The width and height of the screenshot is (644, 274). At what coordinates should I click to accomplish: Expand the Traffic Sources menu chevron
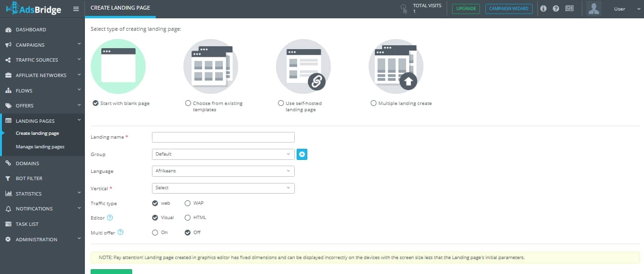(x=79, y=60)
